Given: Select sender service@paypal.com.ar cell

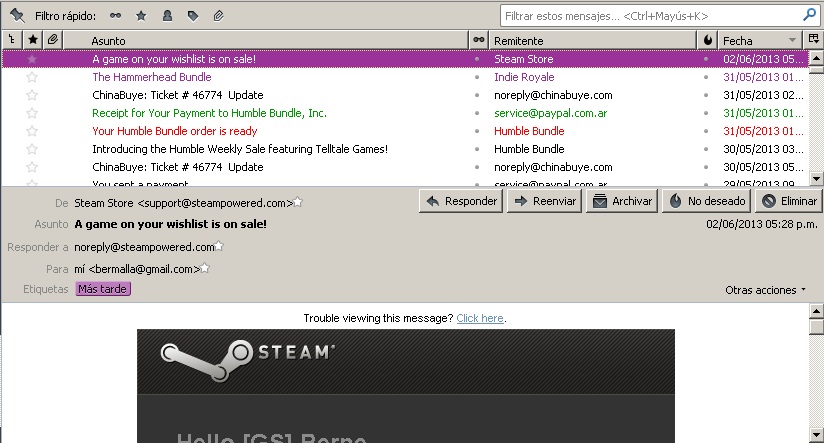Looking at the screenshot, I should [550, 113].
